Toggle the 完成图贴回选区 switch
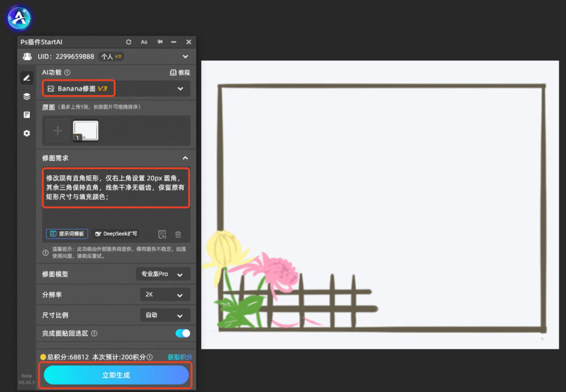This screenshot has width=566, height=392. click(182, 333)
